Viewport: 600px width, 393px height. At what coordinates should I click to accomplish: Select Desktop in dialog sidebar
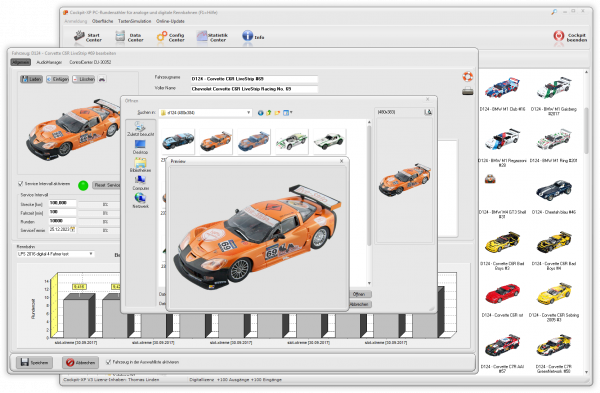click(140, 147)
